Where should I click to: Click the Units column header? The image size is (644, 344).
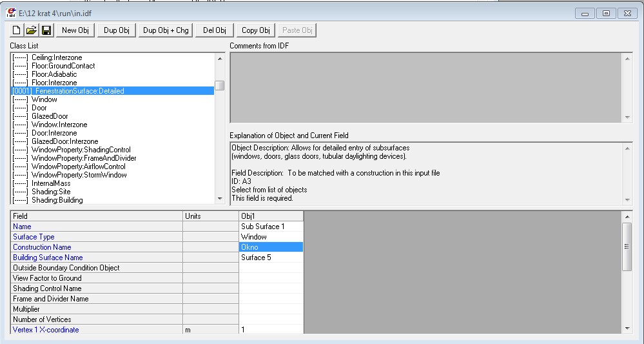(x=211, y=216)
